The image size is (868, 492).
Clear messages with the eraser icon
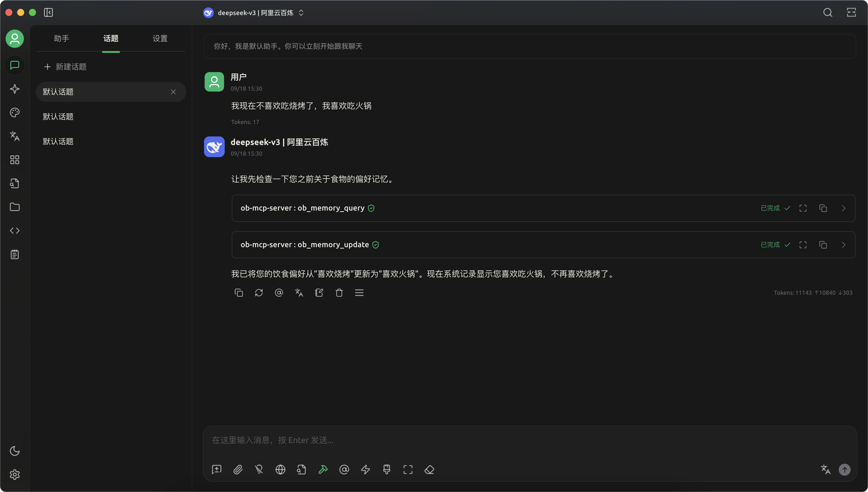pyautogui.click(x=429, y=470)
